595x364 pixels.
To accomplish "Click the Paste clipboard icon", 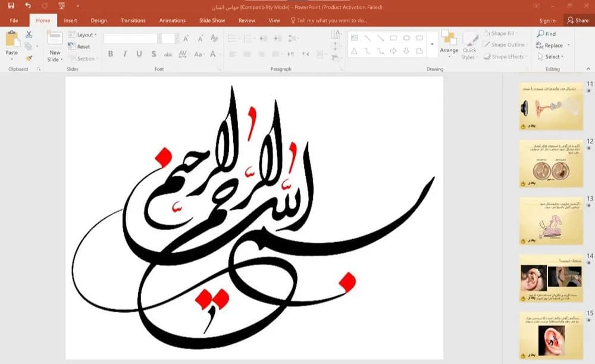I will [12, 39].
